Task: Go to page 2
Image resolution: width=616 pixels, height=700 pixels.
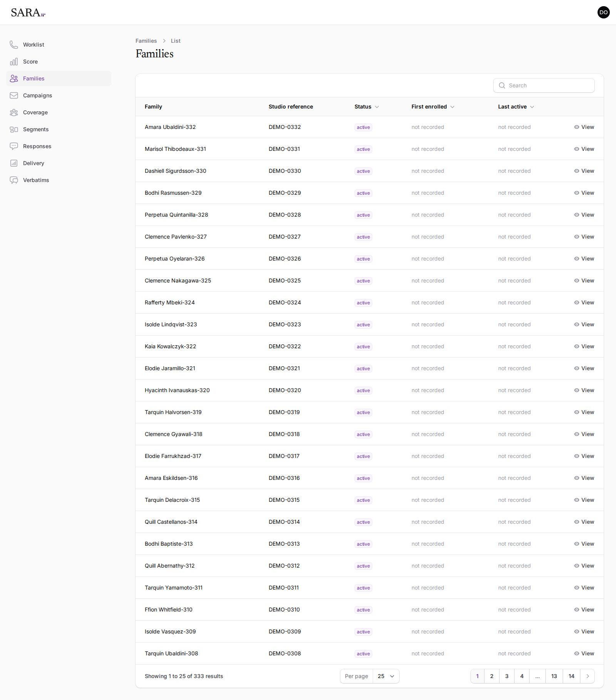Action: click(492, 676)
